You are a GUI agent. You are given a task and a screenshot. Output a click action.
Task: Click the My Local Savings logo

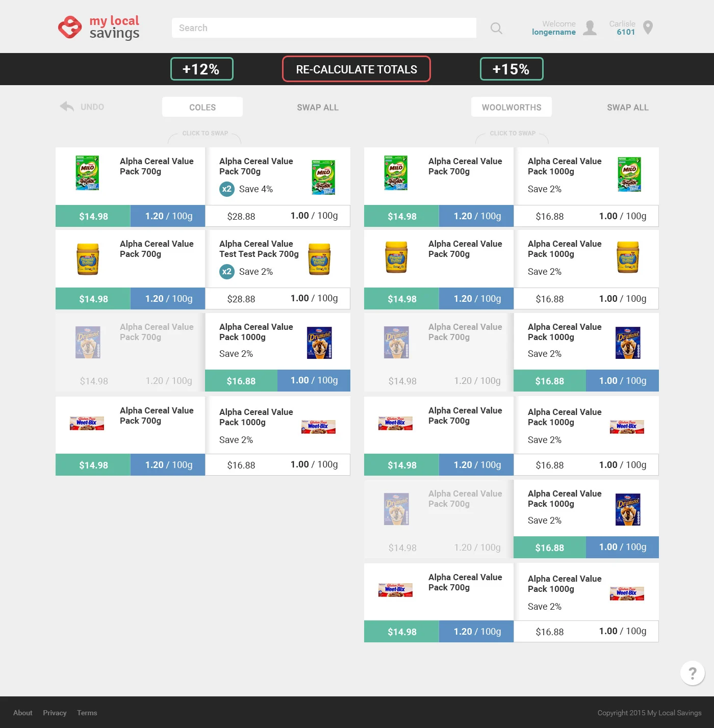coord(98,28)
